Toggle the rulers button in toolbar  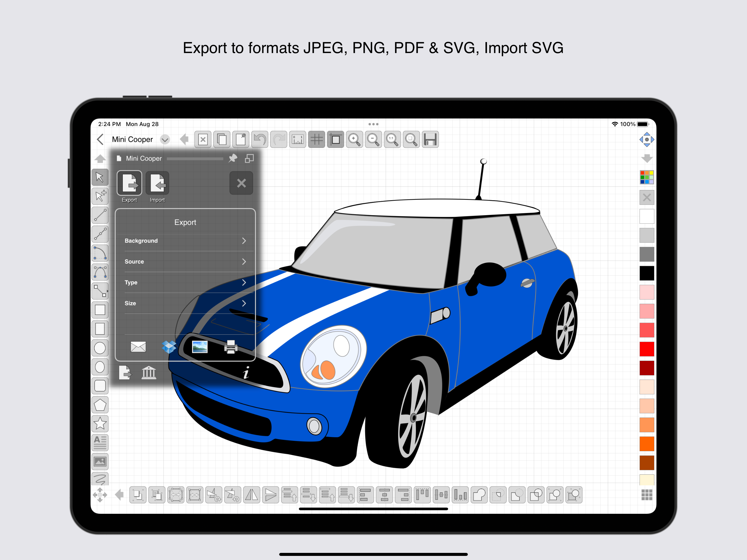coord(297,139)
